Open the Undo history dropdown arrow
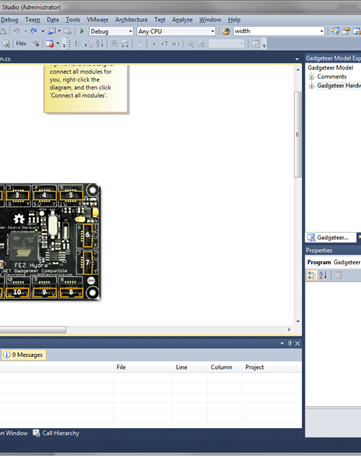Viewport: 361px width, 456px height. (25, 31)
